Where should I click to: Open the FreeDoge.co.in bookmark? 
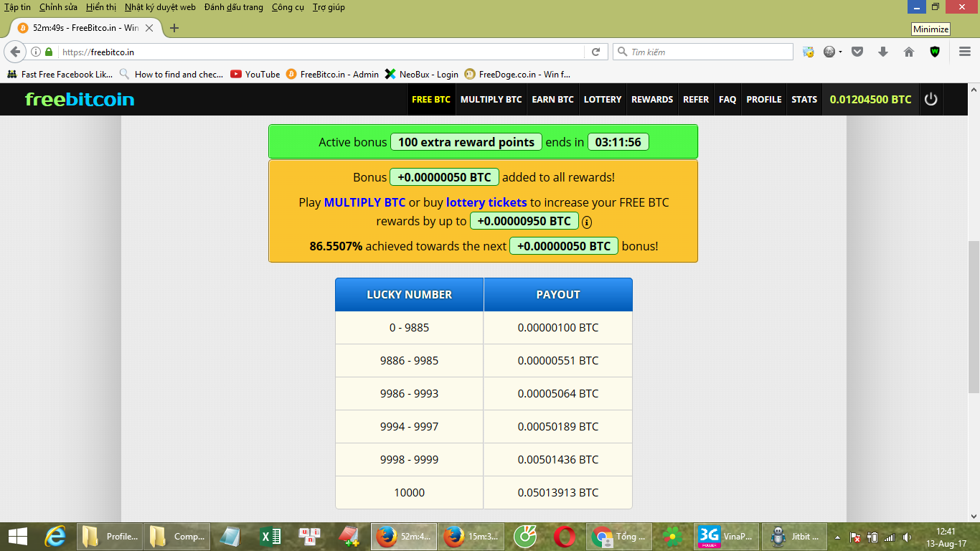tap(517, 74)
